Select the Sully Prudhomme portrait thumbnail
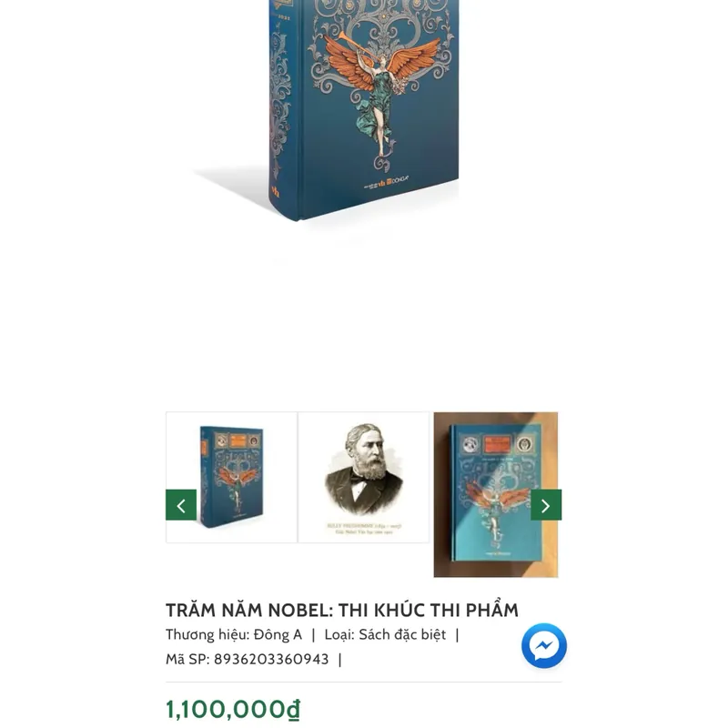 point(363,477)
